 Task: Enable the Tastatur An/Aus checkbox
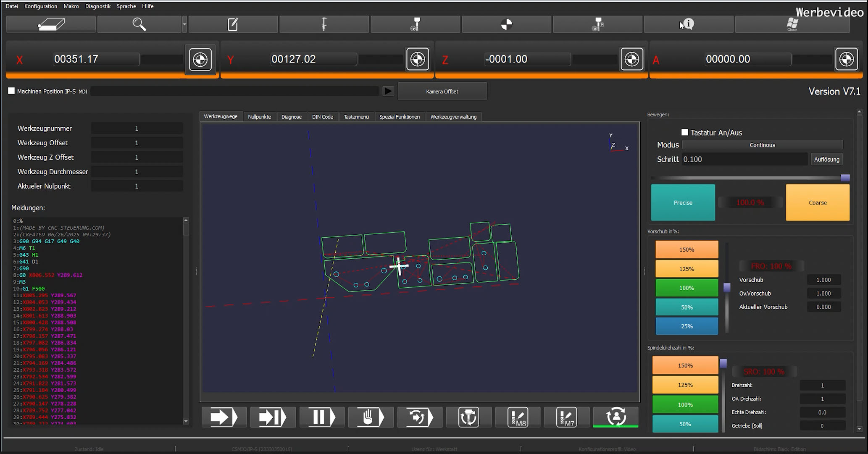684,132
